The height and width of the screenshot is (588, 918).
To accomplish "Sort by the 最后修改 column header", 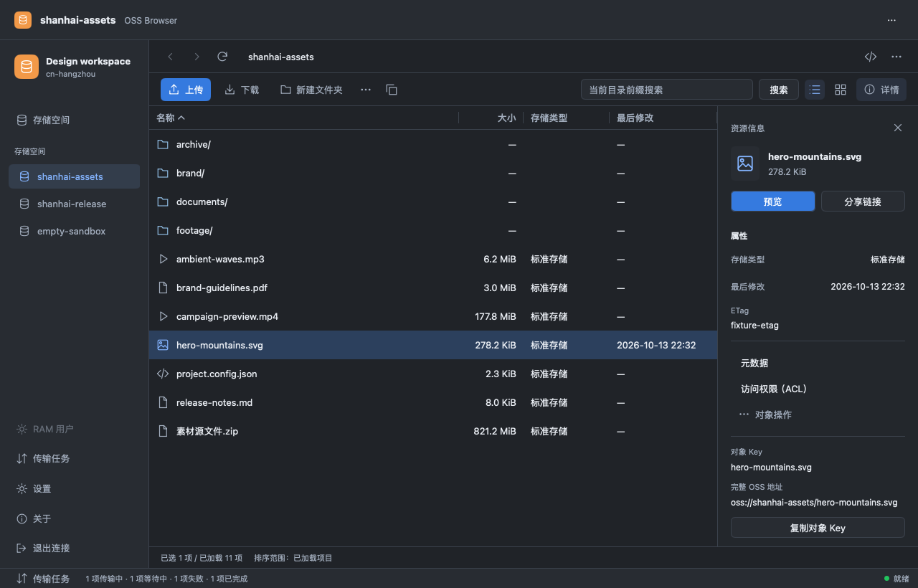I will pos(635,118).
